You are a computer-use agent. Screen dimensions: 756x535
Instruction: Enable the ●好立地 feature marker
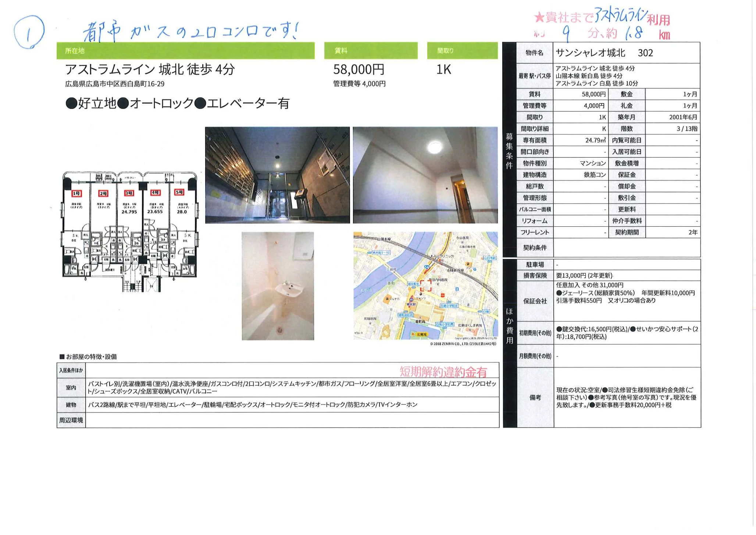point(92,104)
